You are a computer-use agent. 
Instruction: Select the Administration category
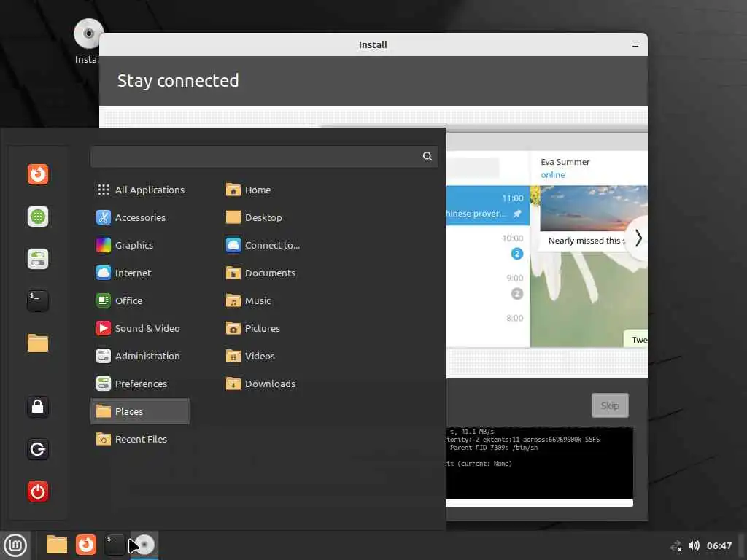140,356
